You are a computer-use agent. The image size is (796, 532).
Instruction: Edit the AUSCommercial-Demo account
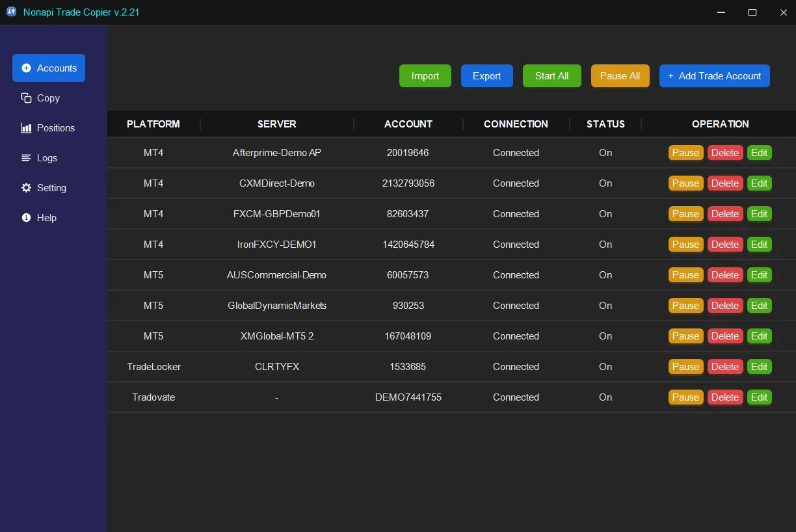(760, 275)
